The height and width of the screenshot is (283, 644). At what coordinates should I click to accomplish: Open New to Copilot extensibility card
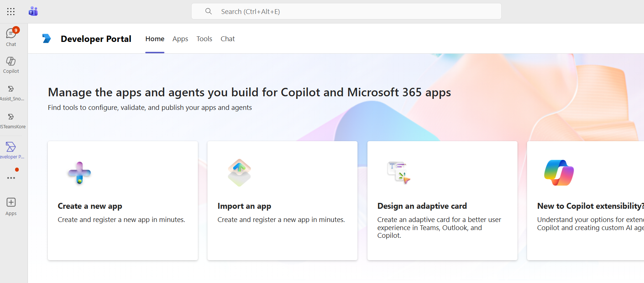tap(586, 201)
